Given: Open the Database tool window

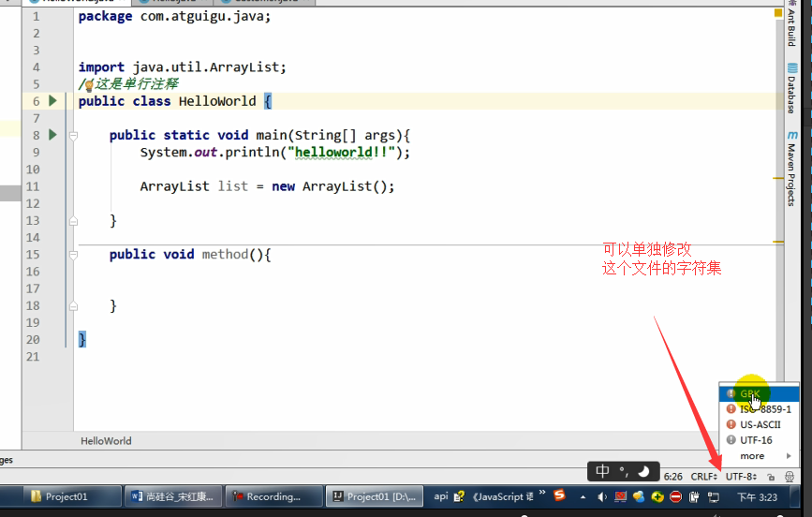Looking at the screenshot, I should tap(791, 88).
